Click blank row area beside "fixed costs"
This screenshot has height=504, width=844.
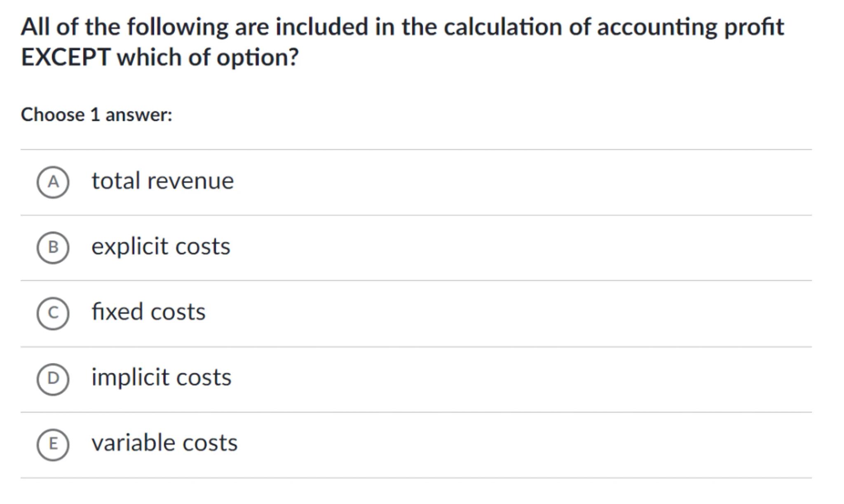[495, 313]
